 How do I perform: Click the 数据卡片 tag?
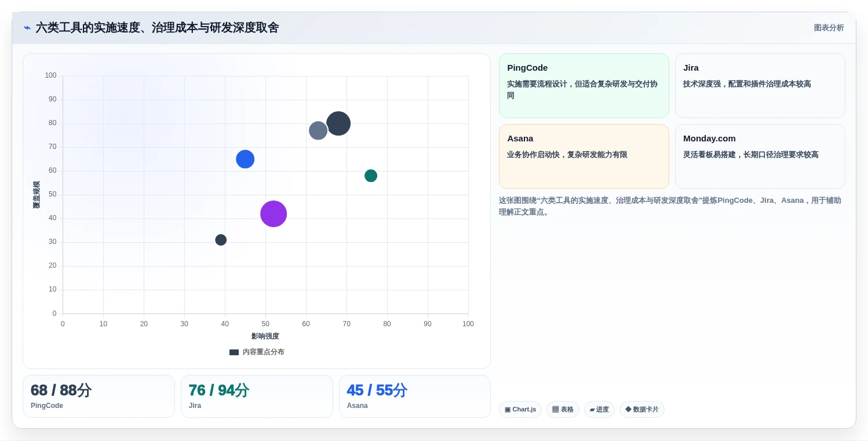pyautogui.click(x=642, y=409)
